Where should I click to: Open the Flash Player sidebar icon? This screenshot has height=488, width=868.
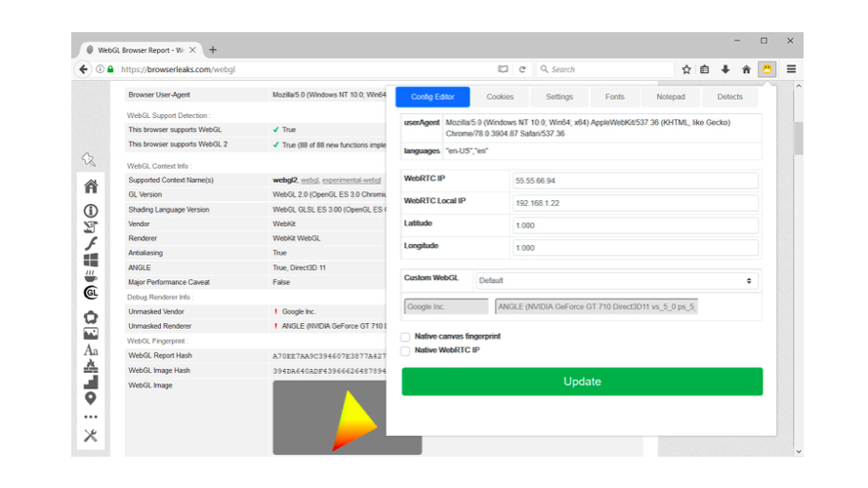point(91,243)
